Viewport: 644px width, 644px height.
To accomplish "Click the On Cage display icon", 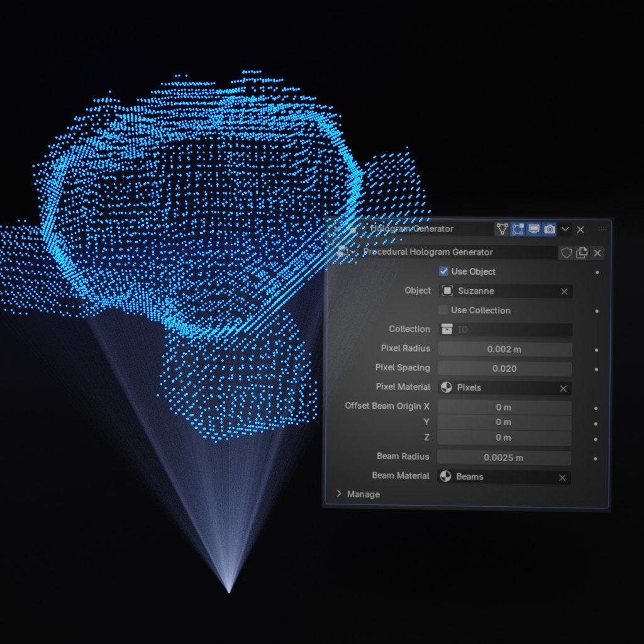I will point(502,230).
